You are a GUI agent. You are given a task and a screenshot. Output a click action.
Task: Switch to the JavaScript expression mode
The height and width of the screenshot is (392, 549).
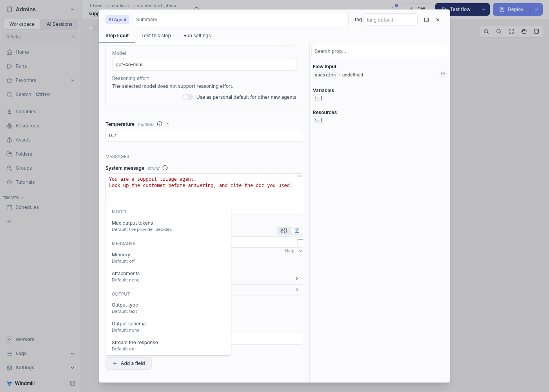tap(297, 230)
